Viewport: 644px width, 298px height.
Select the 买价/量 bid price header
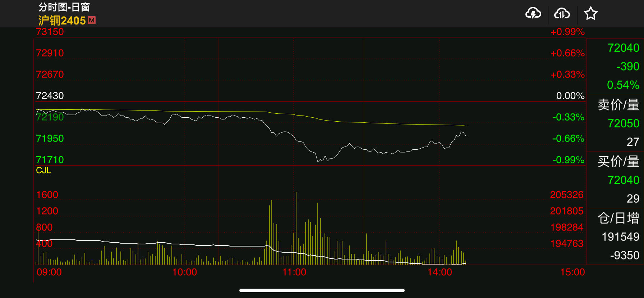(x=618, y=162)
